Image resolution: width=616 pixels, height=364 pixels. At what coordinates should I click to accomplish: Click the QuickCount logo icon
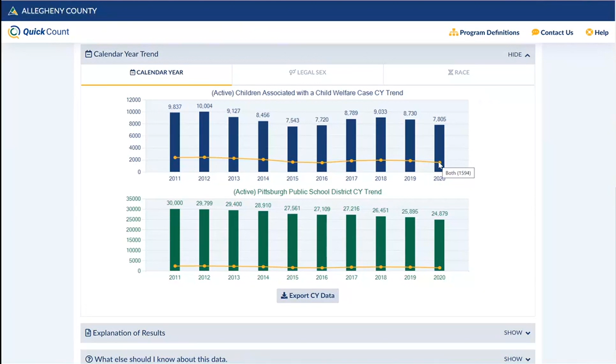coord(14,32)
